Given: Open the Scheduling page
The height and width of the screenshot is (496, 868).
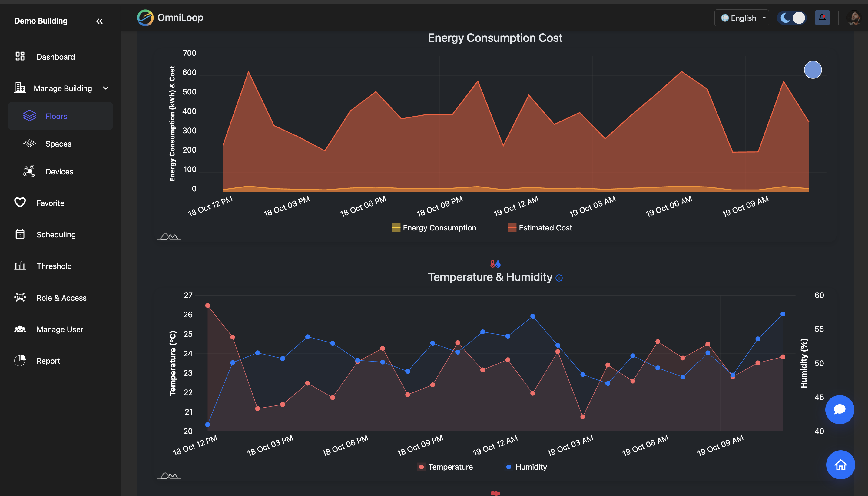Looking at the screenshot, I should 56,234.
